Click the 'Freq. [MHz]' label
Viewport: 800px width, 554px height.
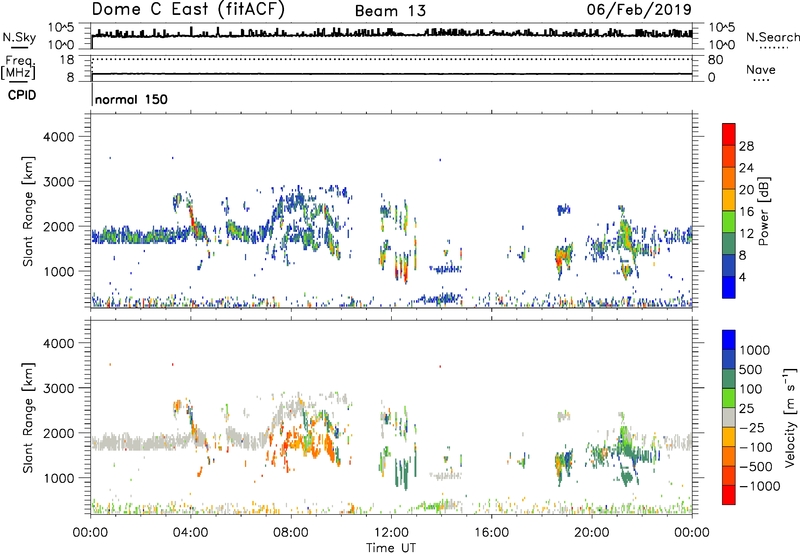[x=18, y=68]
